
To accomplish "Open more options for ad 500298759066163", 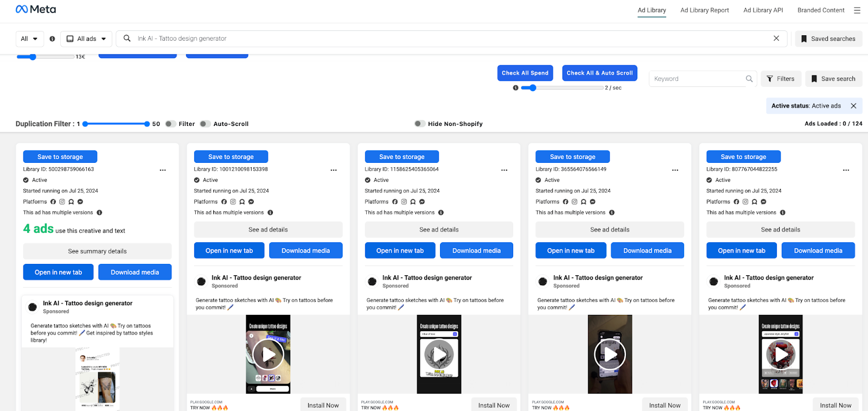I will [x=163, y=170].
